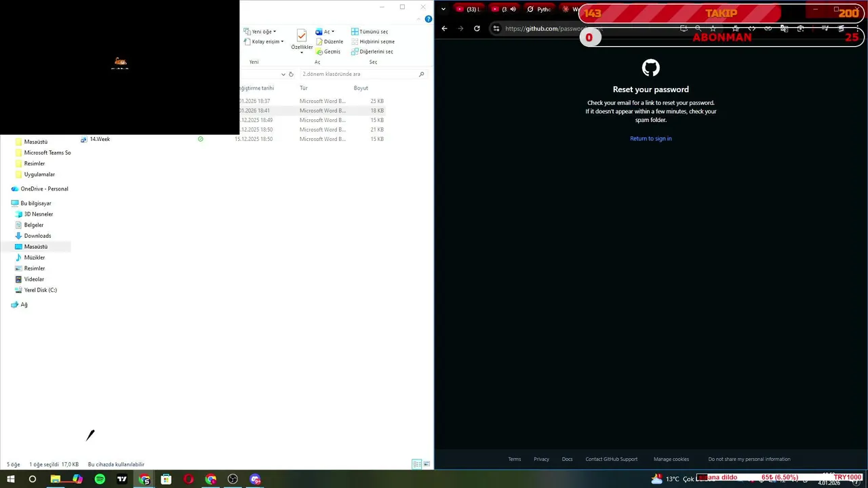Click the GitHub logo on the reset page
868x488 pixels.
click(x=651, y=68)
